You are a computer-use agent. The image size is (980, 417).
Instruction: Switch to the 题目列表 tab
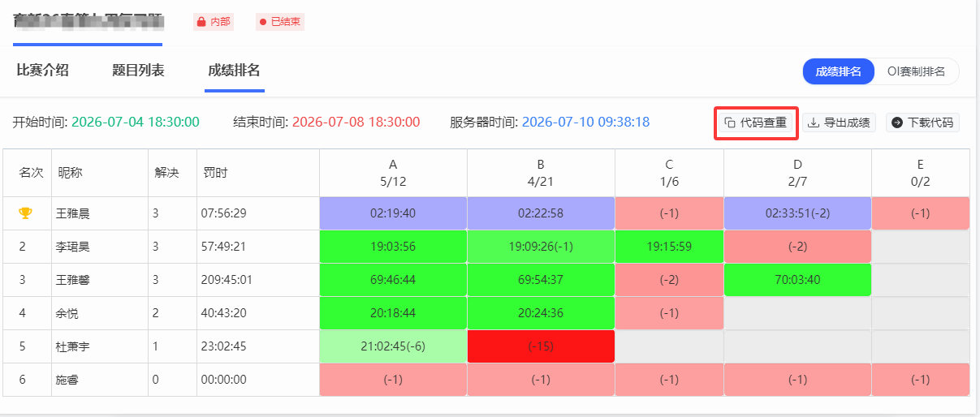[x=138, y=70]
